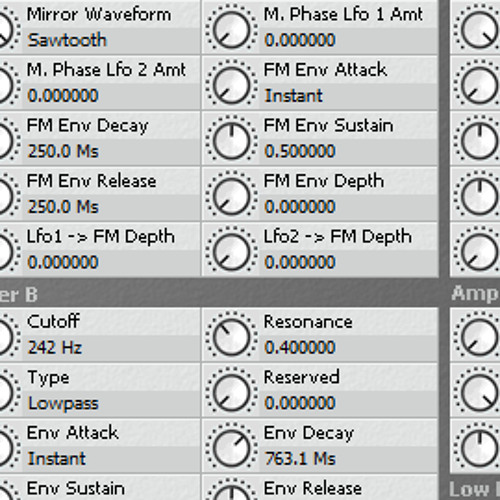Click the Env Decay knob
Viewport: 500px width, 500px height.
[x=231, y=448]
